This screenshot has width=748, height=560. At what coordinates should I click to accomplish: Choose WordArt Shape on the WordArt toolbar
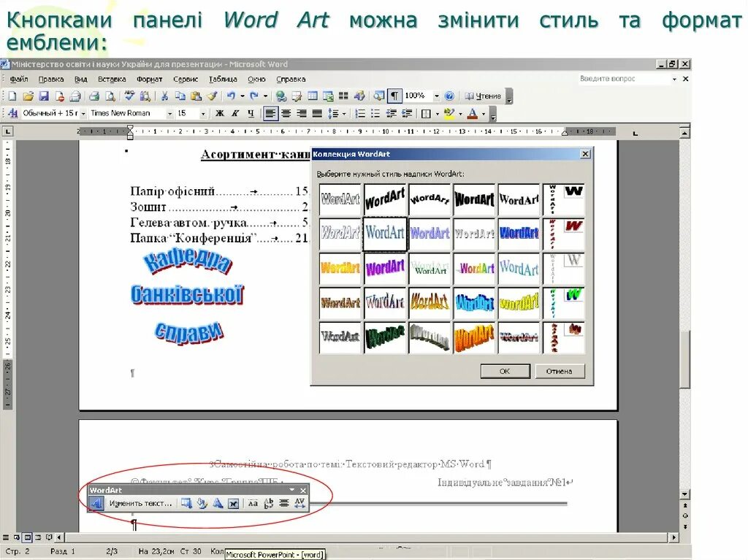(218, 503)
